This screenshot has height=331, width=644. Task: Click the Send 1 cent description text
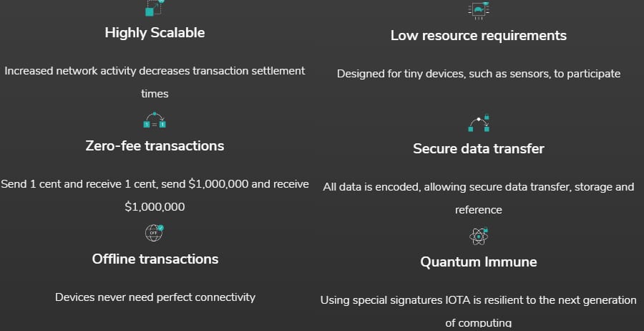[x=155, y=184]
